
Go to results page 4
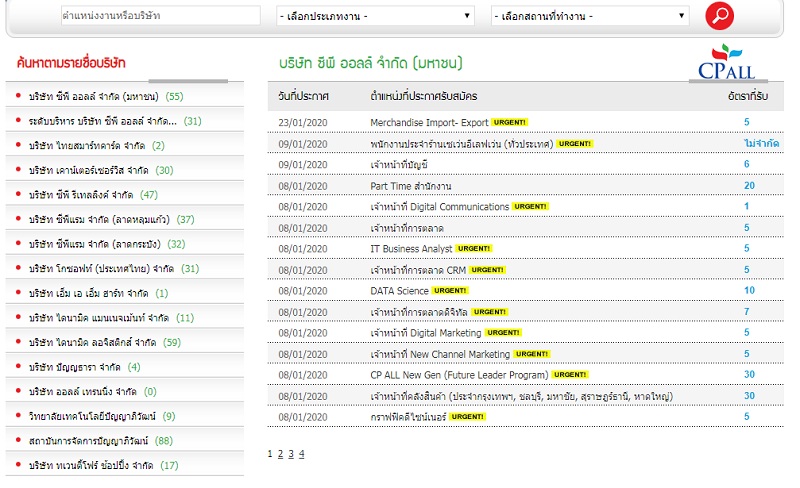tap(302, 454)
